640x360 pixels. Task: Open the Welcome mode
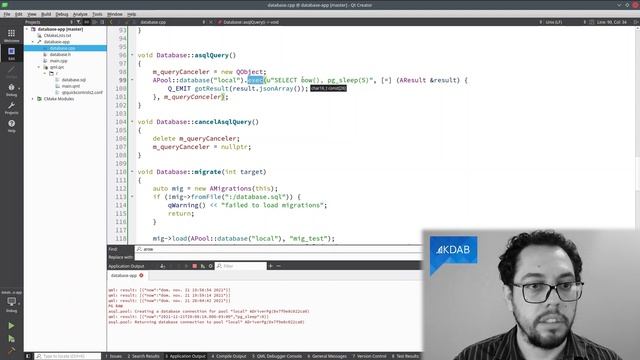(11, 35)
